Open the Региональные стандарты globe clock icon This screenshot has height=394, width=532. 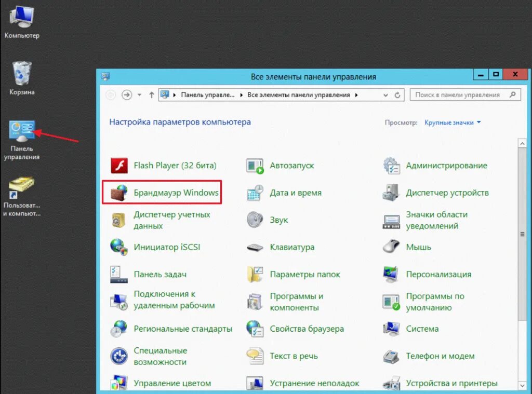coord(119,329)
